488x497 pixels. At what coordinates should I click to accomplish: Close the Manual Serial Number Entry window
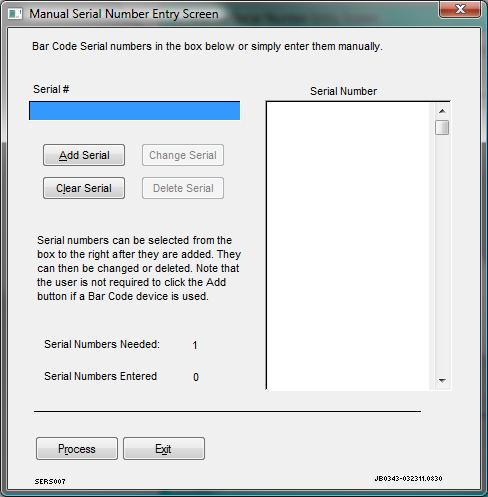(x=460, y=9)
